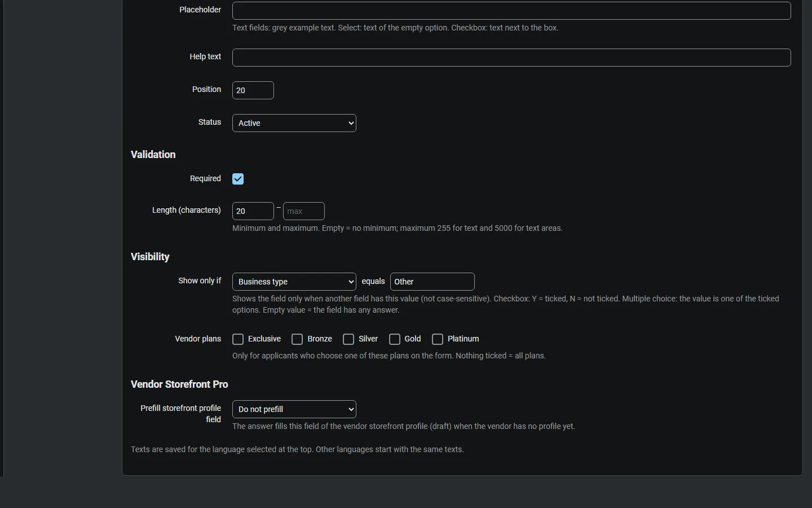Open the Show only if Business type dropdown
The height and width of the screenshot is (508, 812).
(x=294, y=282)
